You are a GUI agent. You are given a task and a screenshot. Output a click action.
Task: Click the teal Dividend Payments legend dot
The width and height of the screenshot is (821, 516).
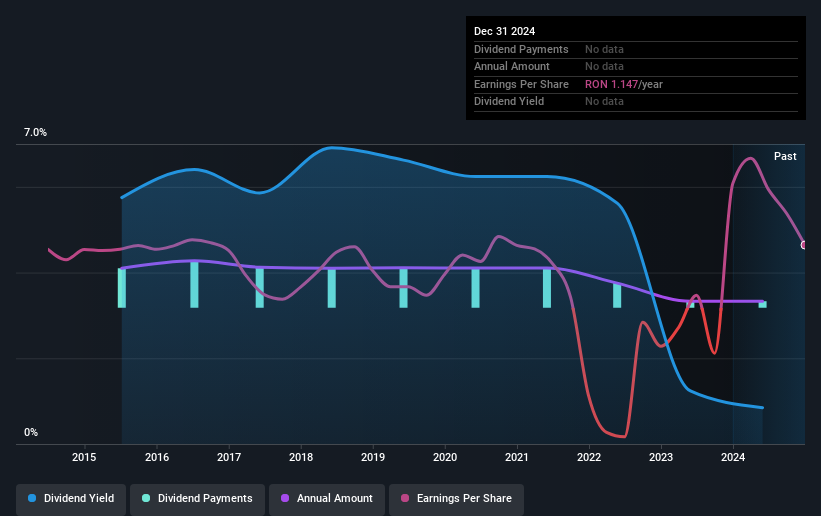click(x=146, y=498)
